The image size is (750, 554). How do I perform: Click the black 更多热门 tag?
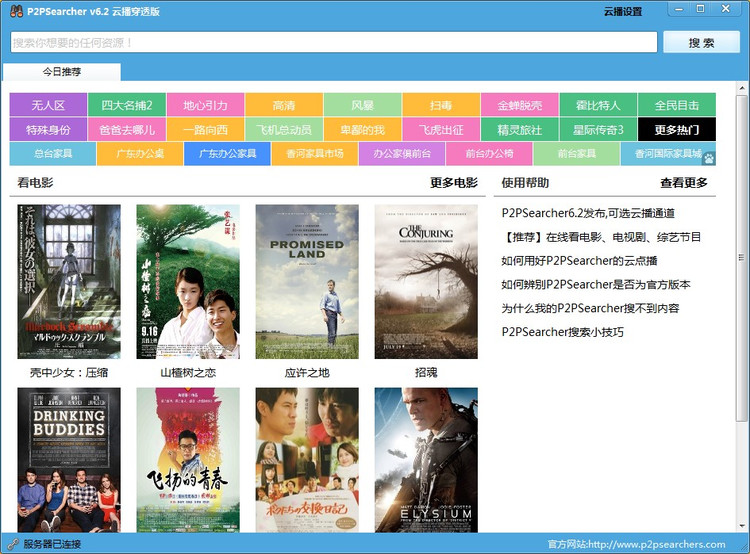(676, 129)
